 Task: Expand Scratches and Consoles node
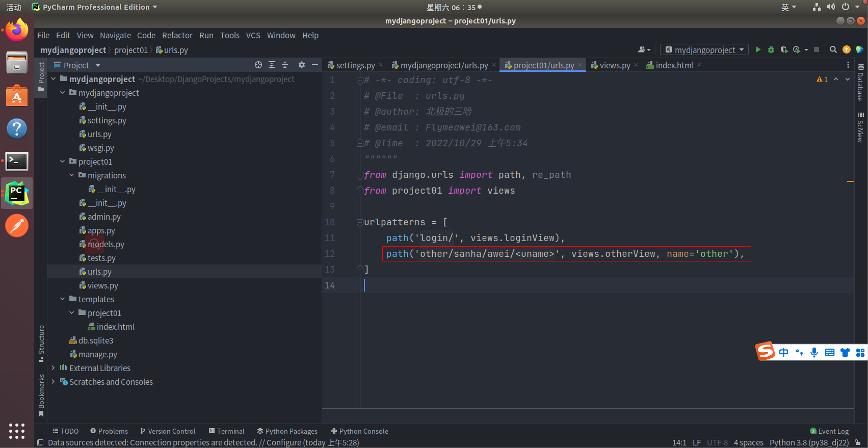53,382
